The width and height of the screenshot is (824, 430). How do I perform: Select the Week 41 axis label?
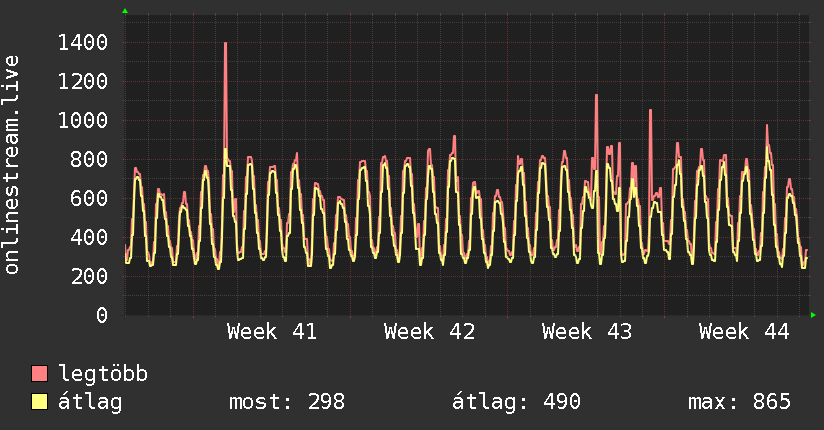pyautogui.click(x=272, y=332)
